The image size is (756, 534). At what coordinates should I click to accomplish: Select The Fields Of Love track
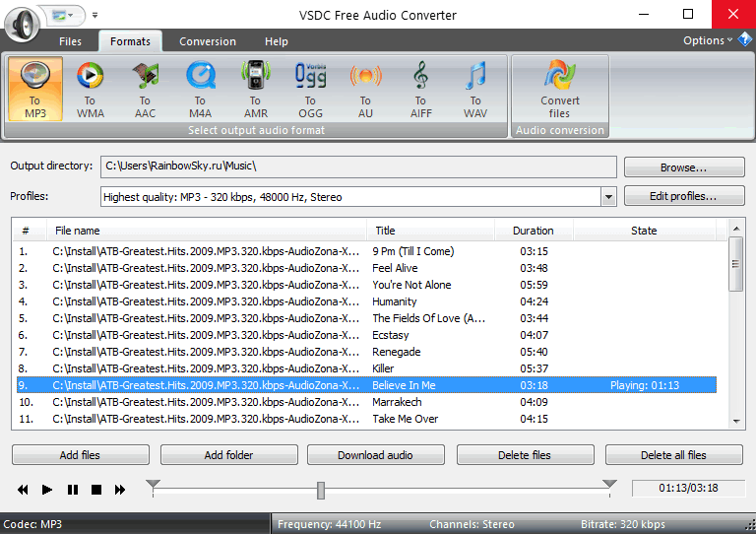point(366,318)
